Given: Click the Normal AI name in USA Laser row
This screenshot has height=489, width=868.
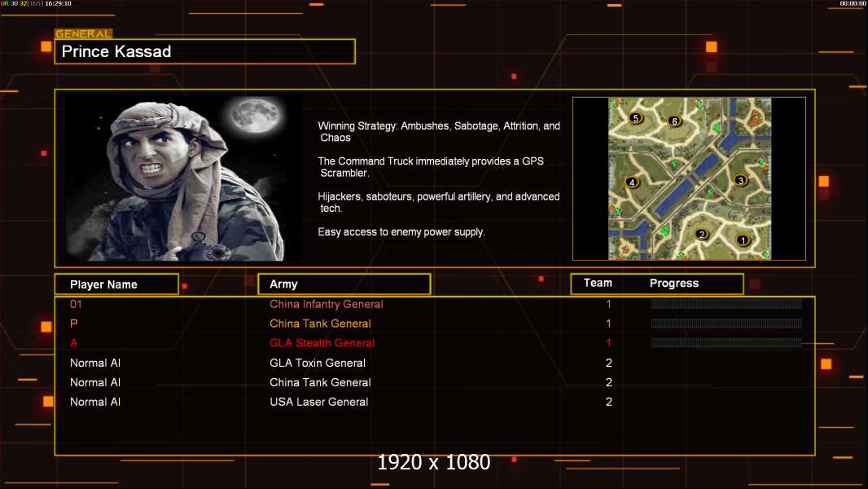Looking at the screenshot, I should pyautogui.click(x=95, y=402).
